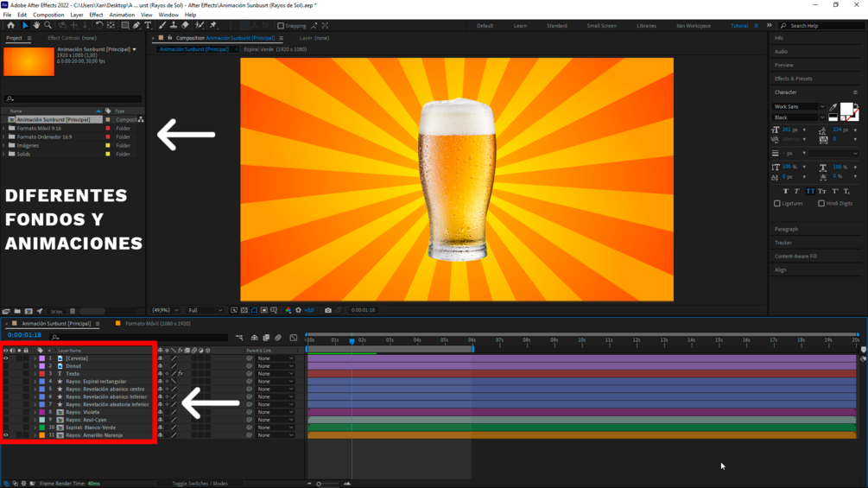
Task: Switch to the Learn workspace
Action: click(520, 26)
